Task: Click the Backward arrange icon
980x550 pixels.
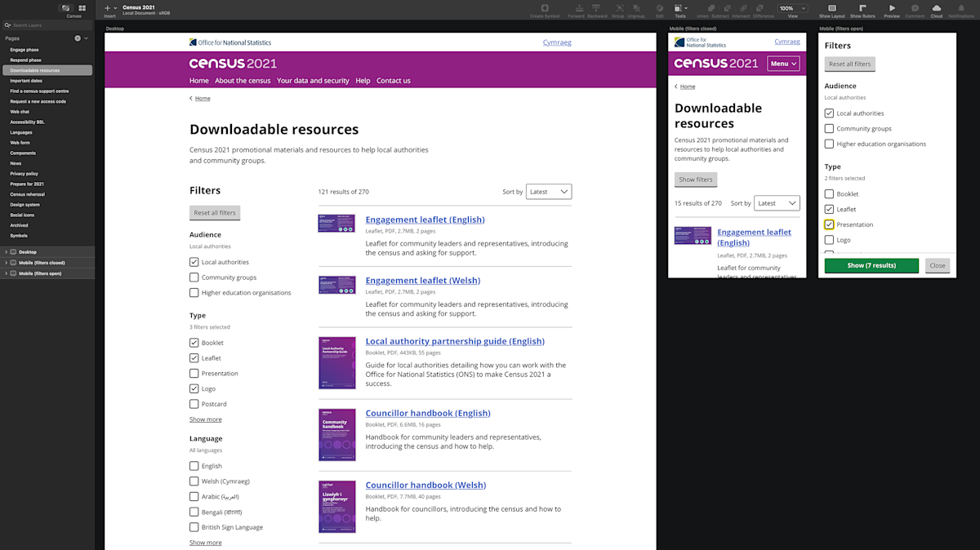Action: click(597, 7)
